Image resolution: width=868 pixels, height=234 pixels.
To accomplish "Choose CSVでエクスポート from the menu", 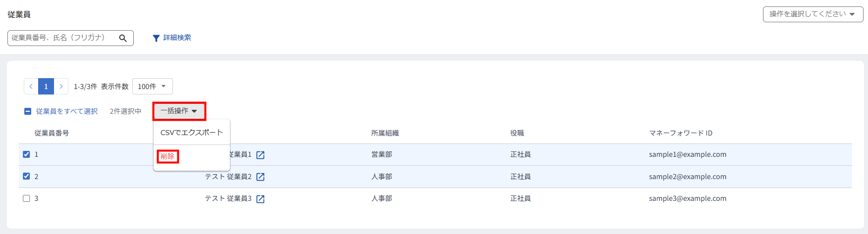I will [192, 133].
